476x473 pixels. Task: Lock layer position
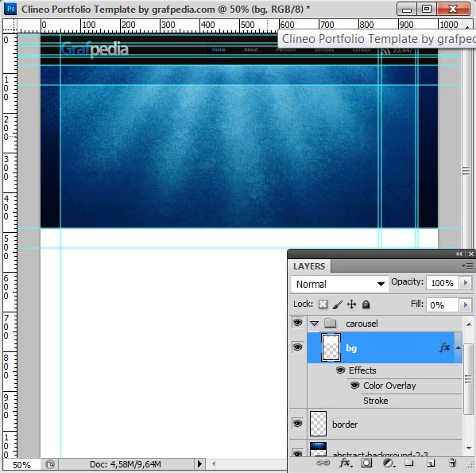351,304
